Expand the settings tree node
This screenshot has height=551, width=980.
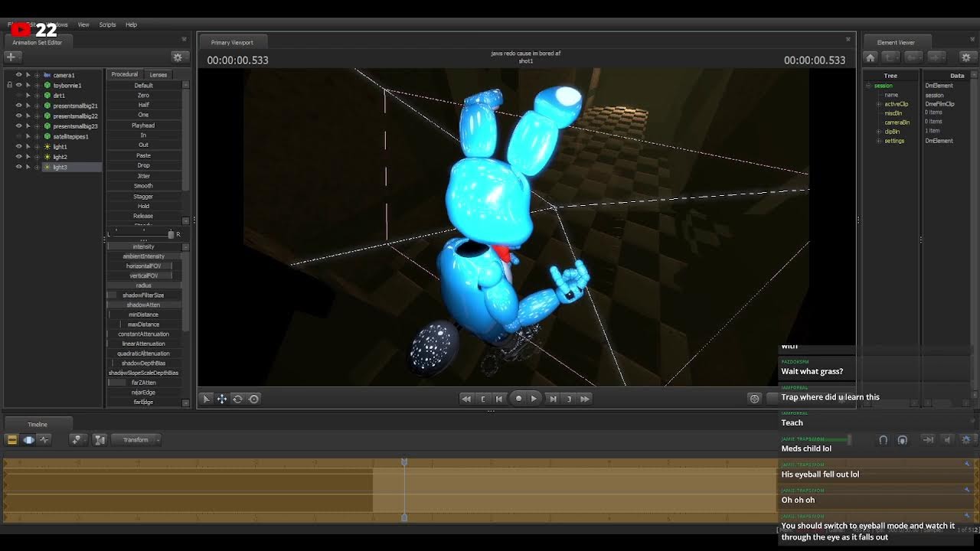pyautogui.click(x=878, y=141)
